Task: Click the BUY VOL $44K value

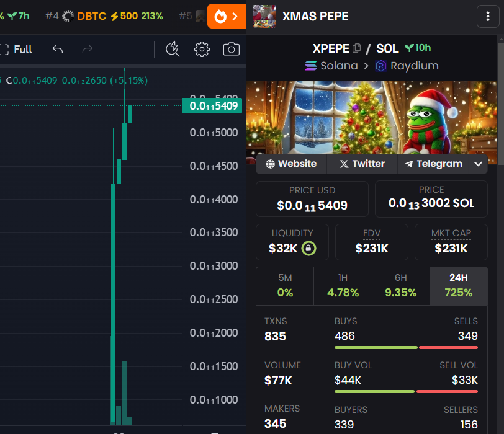Action: [x=348, y=381]
